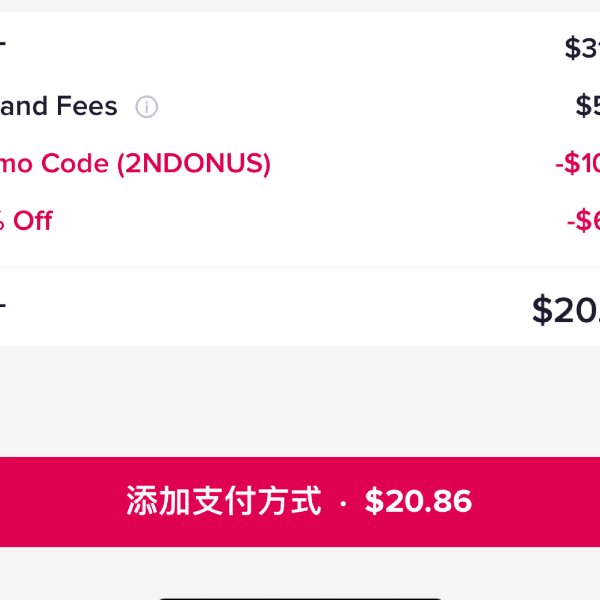The image size is (600, 600).
Task: Click the $5 amount on the Fees row
Action: click(588, 106)
